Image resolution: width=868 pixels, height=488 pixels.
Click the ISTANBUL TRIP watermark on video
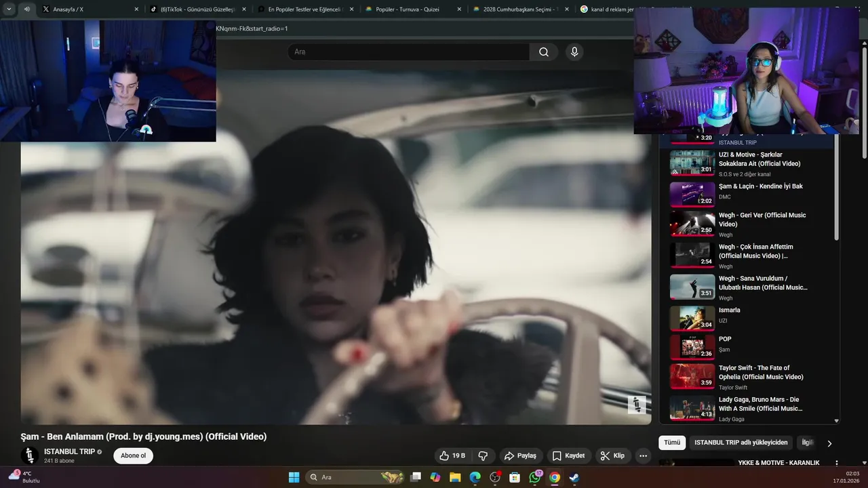(x=637, y=405)
